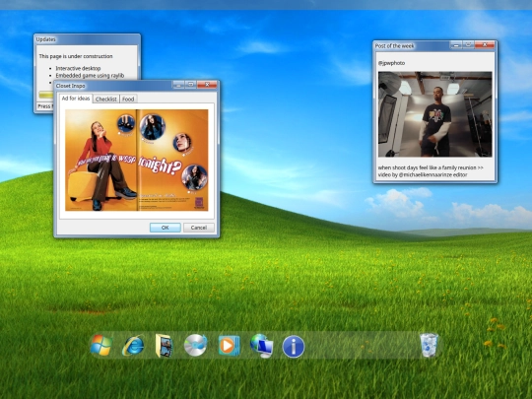Open the video folder icon in dock
Screen dimensions: 532x399
(165, 346)
